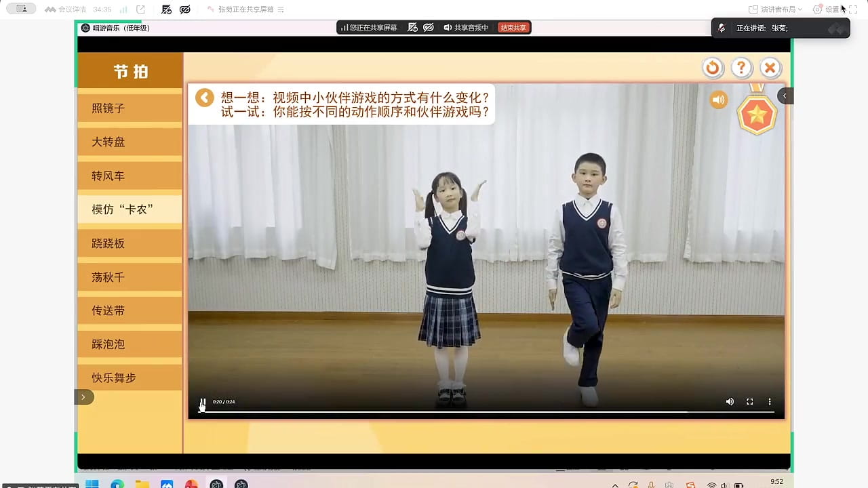Screen dimensions: 868x488
Task: Restart the activity with the circular arrow icon
Action: 713,68
